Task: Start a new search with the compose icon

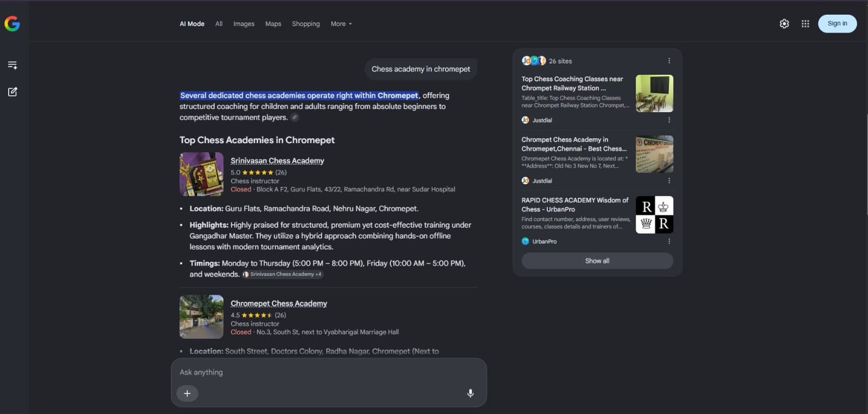Action: click(12, 92)
